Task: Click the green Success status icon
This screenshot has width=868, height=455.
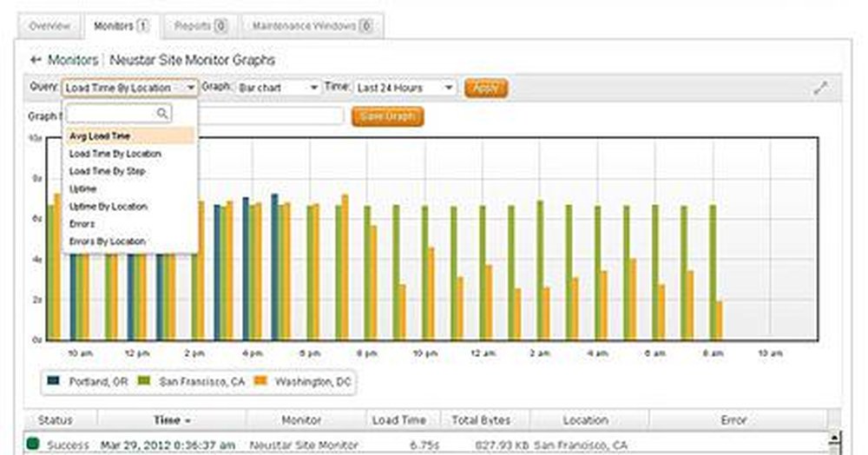Action: click(x=33, y=445)
